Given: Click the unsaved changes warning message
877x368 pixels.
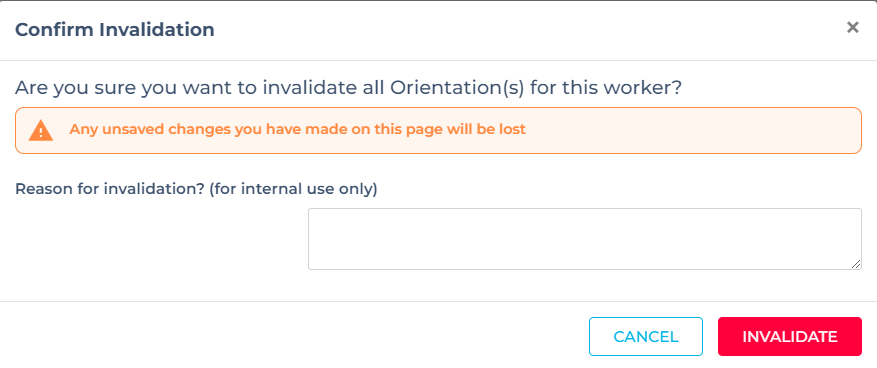Looking at the screenshot, I should (x=298, y=129).
